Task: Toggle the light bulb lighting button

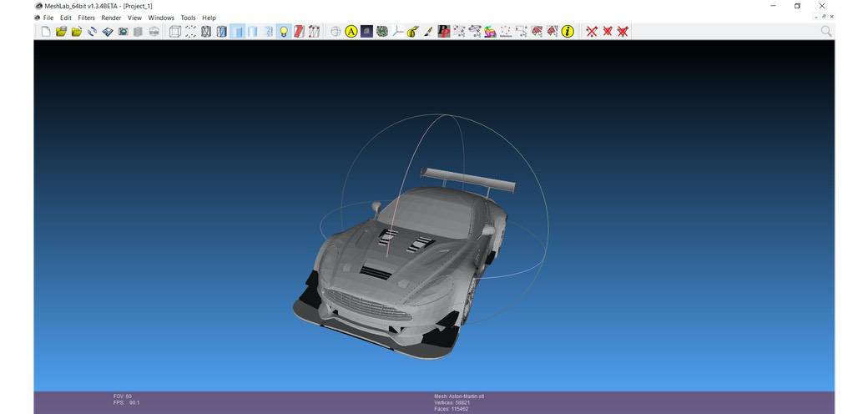Action: tap(284, 32)
